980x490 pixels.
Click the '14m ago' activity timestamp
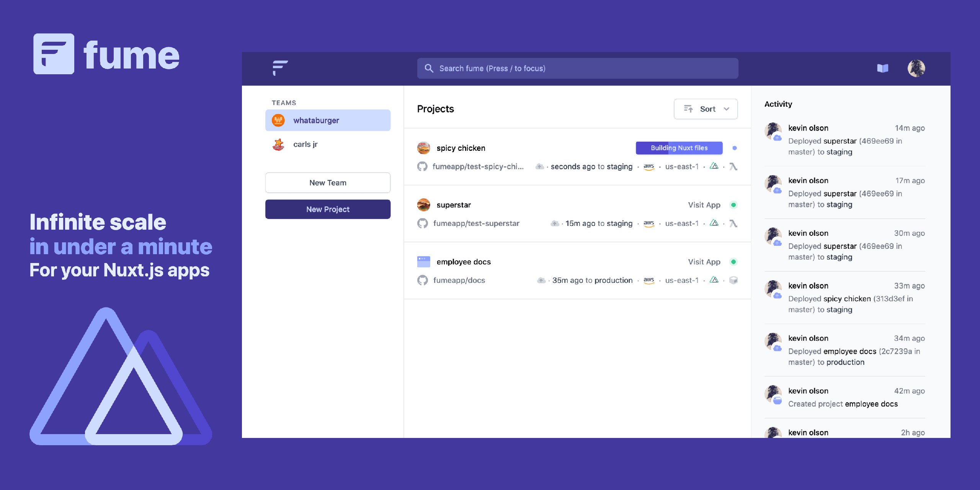tap(910, 128)
